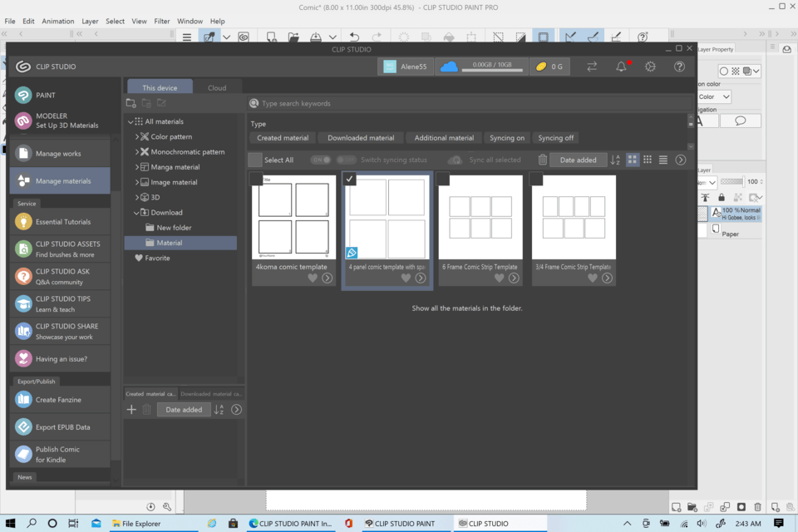Filter by Additional material
Image resolution: width=798 pixels, height=532 pixels.
click(x=444, y=138)
